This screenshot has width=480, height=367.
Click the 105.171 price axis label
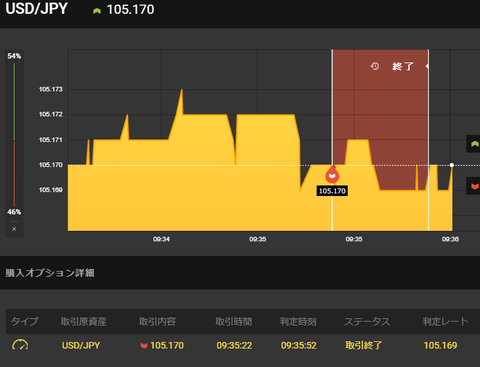(x=51, y=140)
